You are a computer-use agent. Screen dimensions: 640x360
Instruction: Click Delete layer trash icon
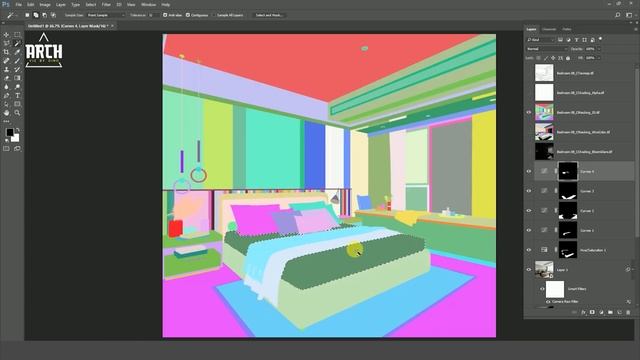tap(628, 312)
